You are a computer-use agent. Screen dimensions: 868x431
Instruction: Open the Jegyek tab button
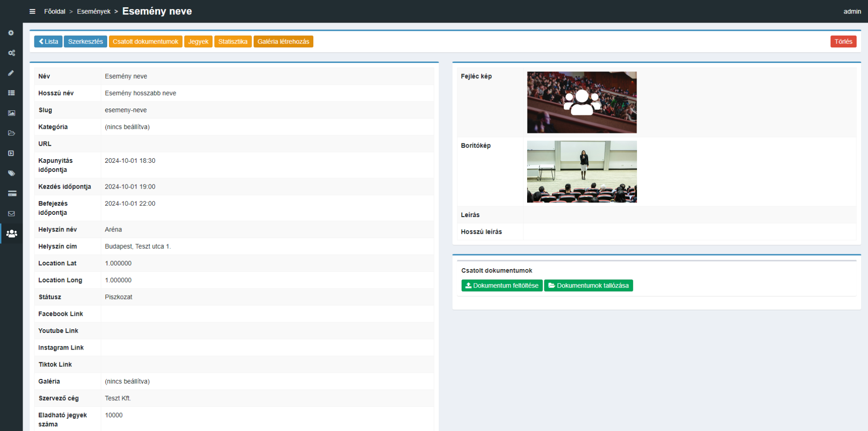(198, 42)
